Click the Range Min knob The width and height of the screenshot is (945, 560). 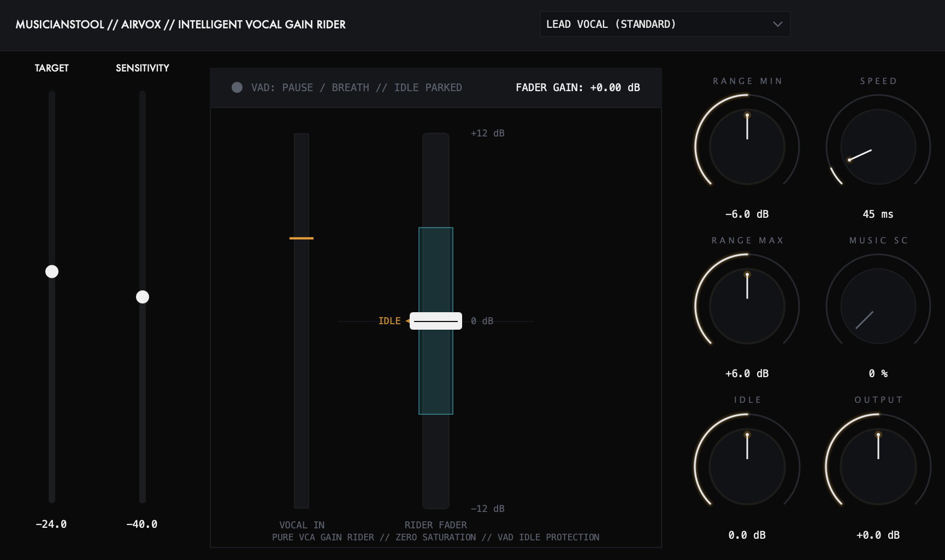[747, 147]
